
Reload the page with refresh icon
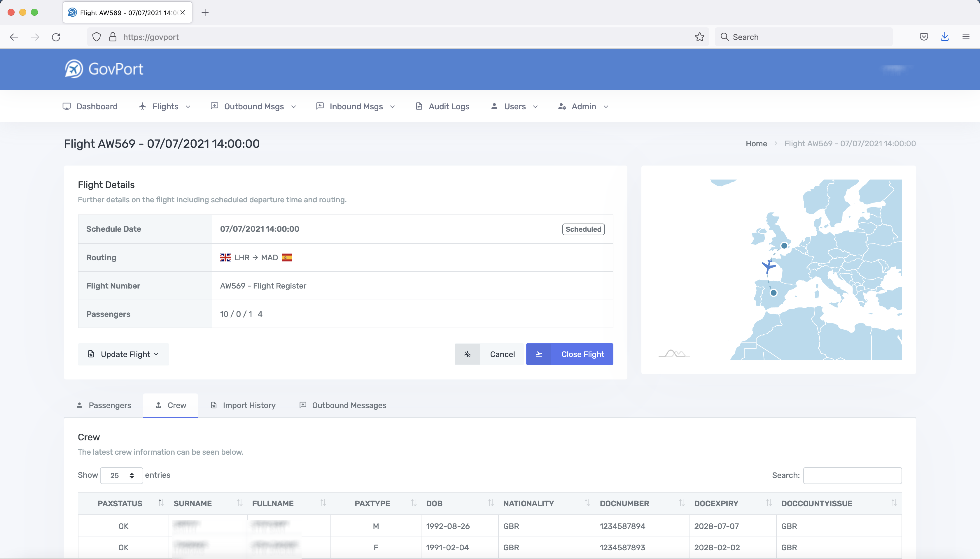[x=56, y=37]
